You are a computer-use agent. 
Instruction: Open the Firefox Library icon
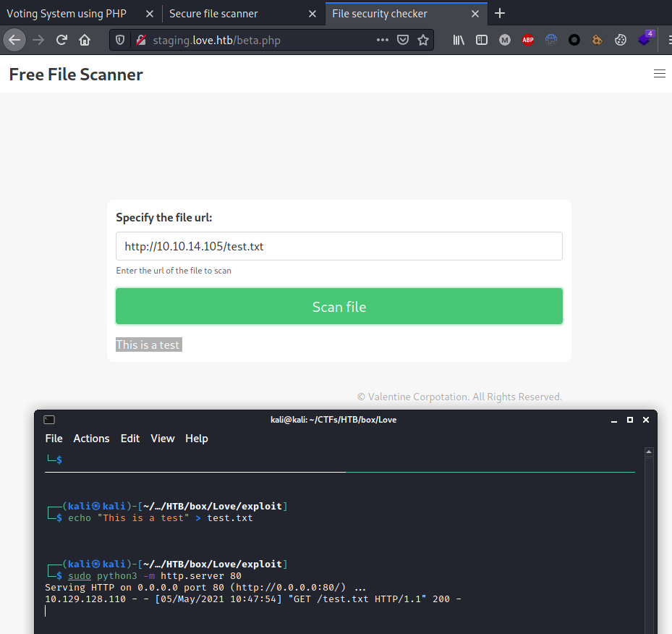[459, 40]
